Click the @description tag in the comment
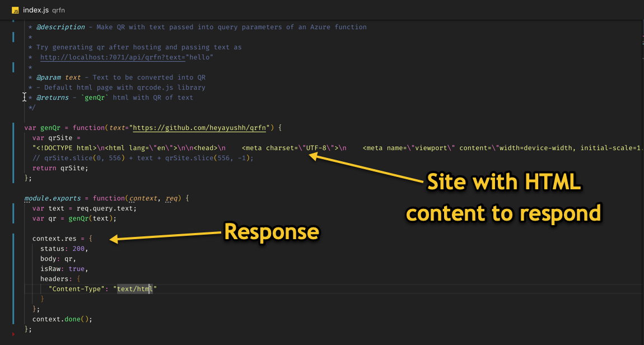The height and width of the screenshot is (345, 644). (60, 27)
